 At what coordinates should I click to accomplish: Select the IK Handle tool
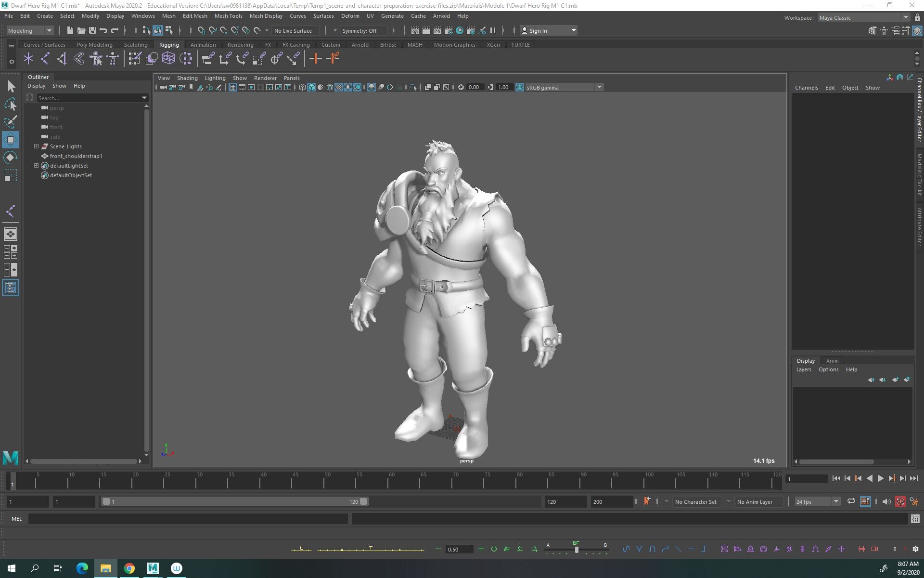click(45, 59)
